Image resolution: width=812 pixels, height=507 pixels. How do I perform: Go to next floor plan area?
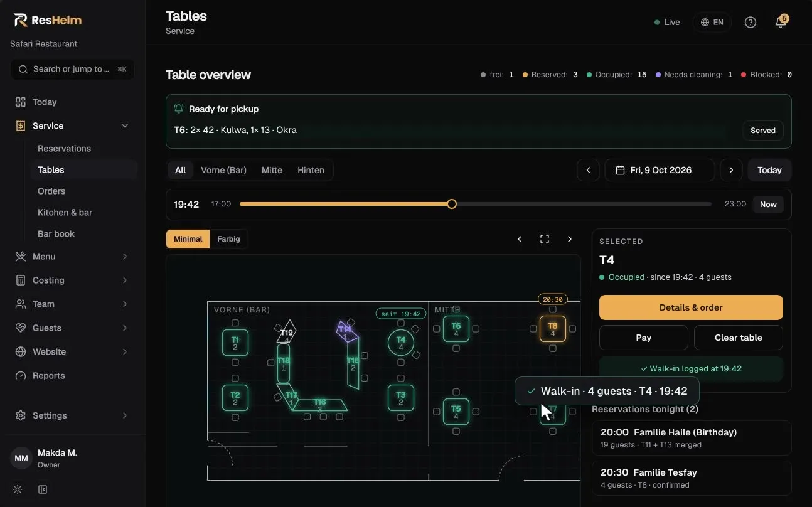tap(570, 239)
